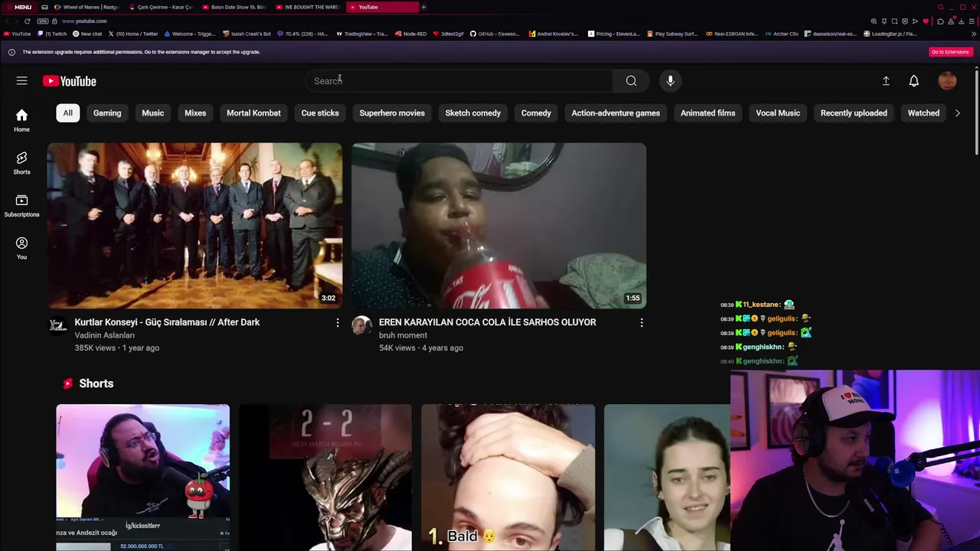Click the www.youtube.com address bar

84,21
